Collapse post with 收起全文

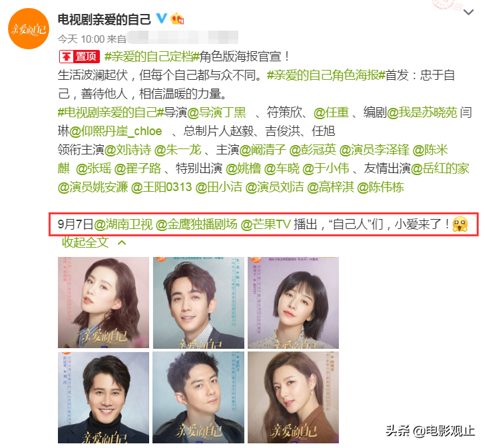click(85, 242)
